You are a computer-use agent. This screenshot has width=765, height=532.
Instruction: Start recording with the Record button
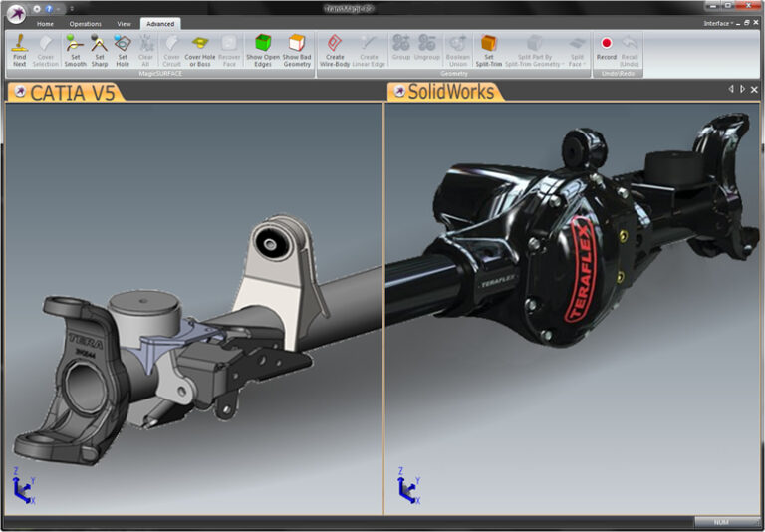(x=606, y=49)
